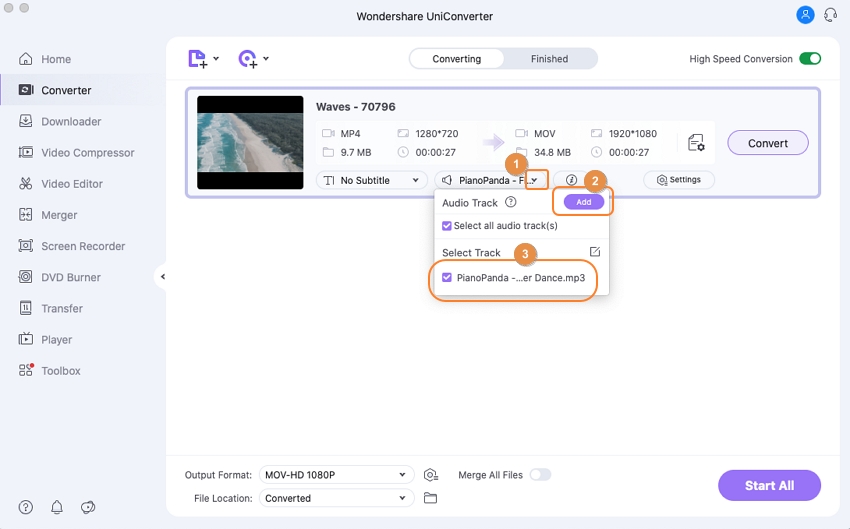Enable the Merge All Files toggle
This screenshot has height=529, width=850.
(x=540, y=475)
